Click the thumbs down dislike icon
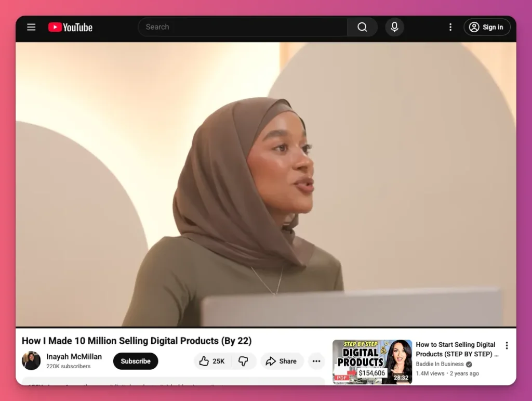The image size is (532, 401). click(244, 361)
